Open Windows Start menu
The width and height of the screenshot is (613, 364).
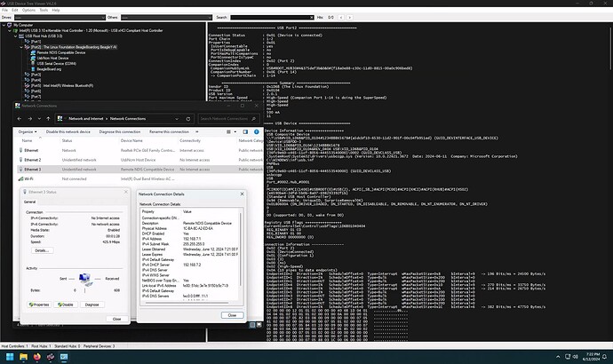click(x=10, y=357)
